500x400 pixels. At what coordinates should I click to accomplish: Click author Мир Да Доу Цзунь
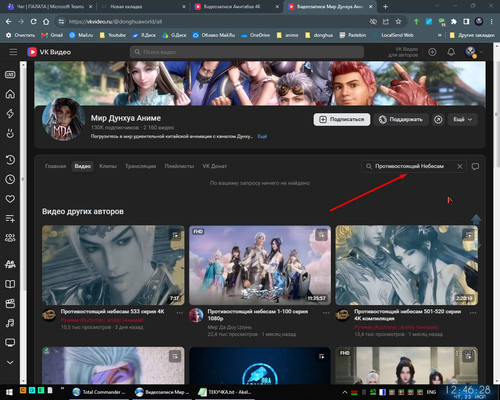pos(230,327)
